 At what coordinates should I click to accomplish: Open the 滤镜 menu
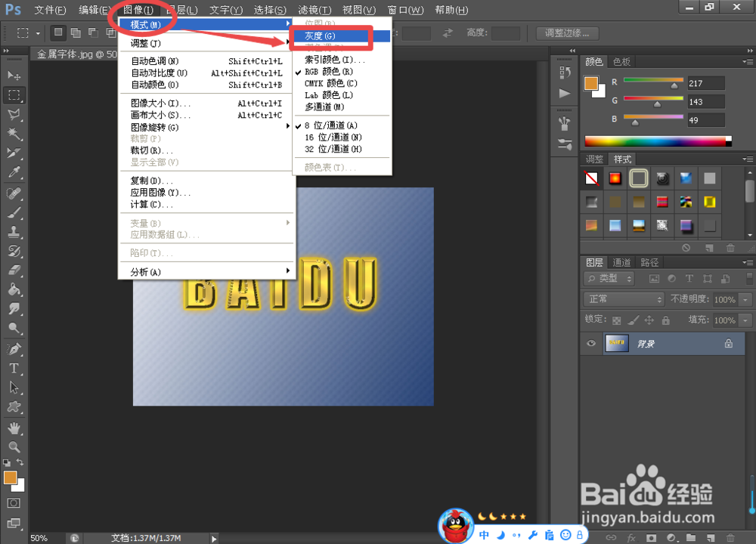pos(314,10)
